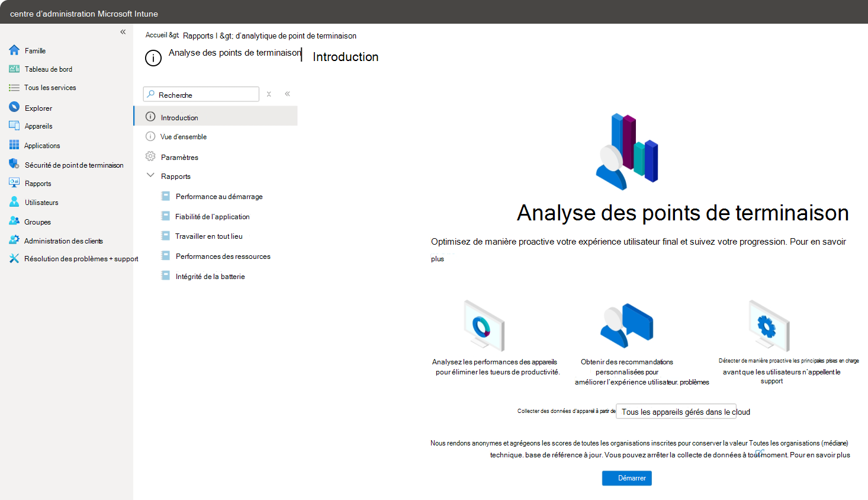Screen dimensions: 868x500
Task: Open the Groupes people icon
Action: tap(14, 221)
